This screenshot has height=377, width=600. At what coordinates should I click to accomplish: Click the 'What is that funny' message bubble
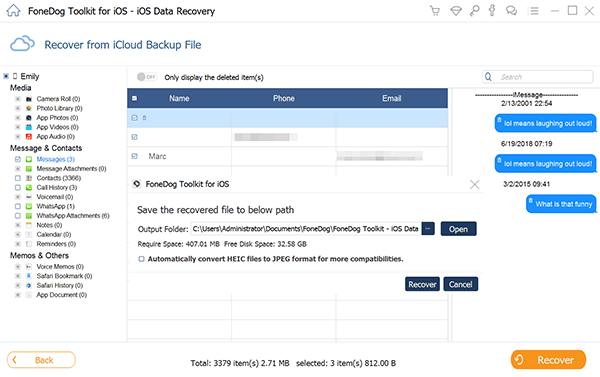tap(561, 204)
